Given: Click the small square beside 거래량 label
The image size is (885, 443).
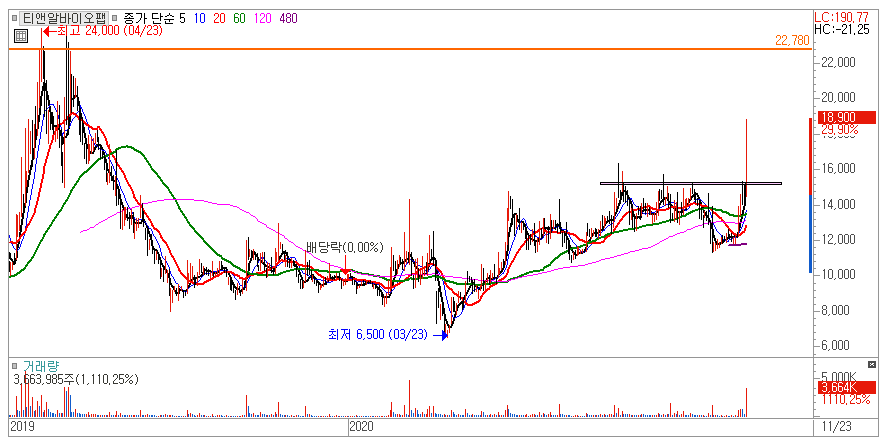Looking at the screenshot, I should (x=16, y=366).
